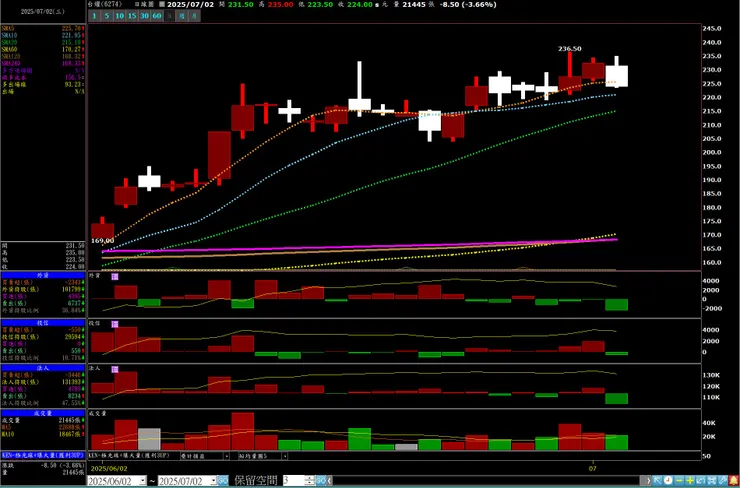
Task: Click the yellow minus zoom-out icon
Action: [x=679, y=481]
